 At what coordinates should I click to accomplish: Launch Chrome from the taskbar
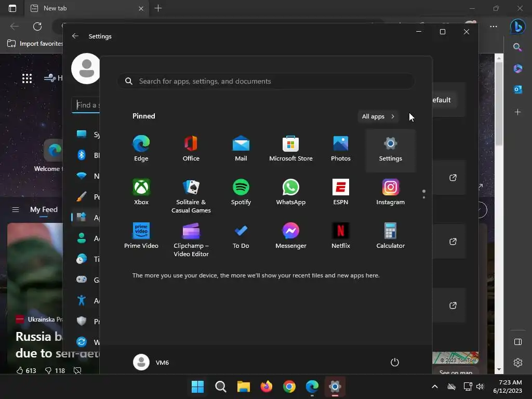(289, 387)
